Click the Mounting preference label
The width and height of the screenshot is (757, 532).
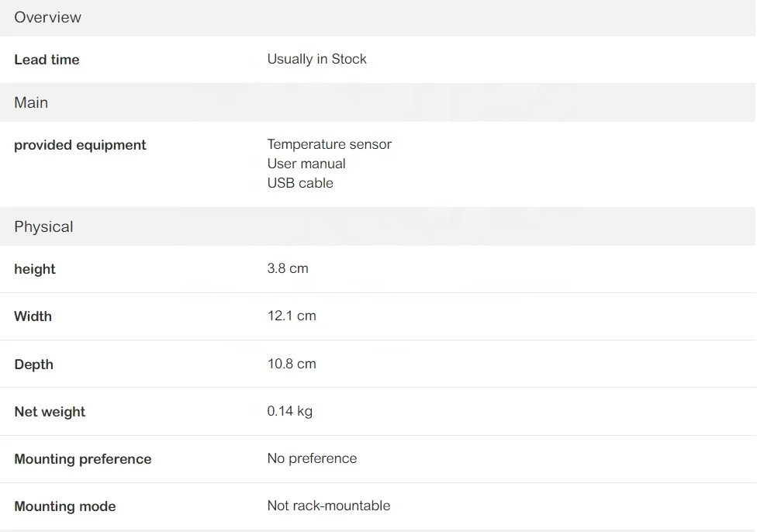click(83, 459)
